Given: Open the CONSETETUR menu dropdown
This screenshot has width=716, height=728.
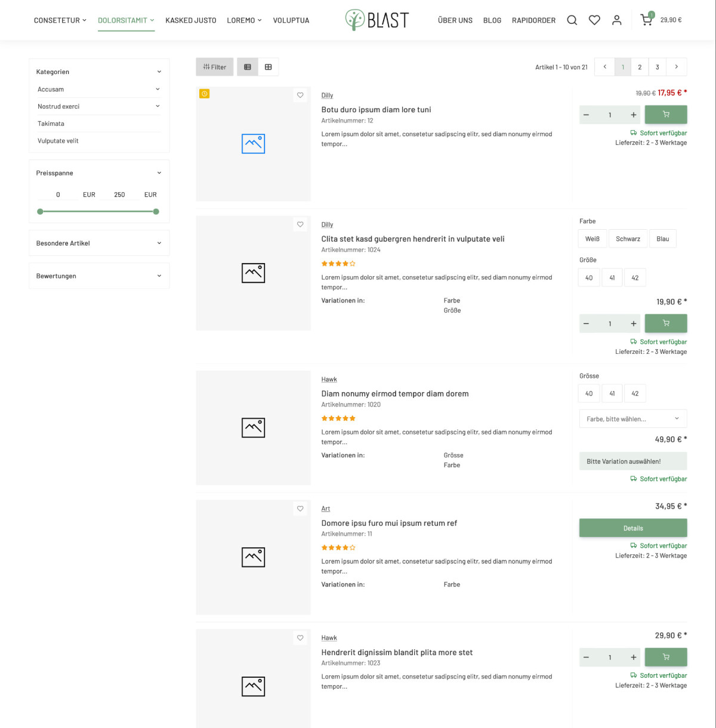Looking at the screenshot, I should 60,20.
